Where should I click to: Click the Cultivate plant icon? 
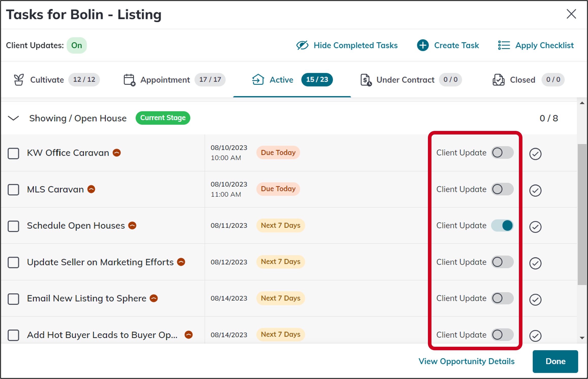[x=19, y=80]
